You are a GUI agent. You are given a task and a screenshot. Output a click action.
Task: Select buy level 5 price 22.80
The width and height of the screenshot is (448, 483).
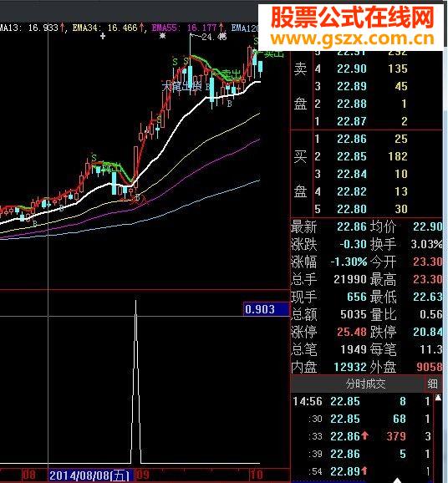[x=352, y=209]
